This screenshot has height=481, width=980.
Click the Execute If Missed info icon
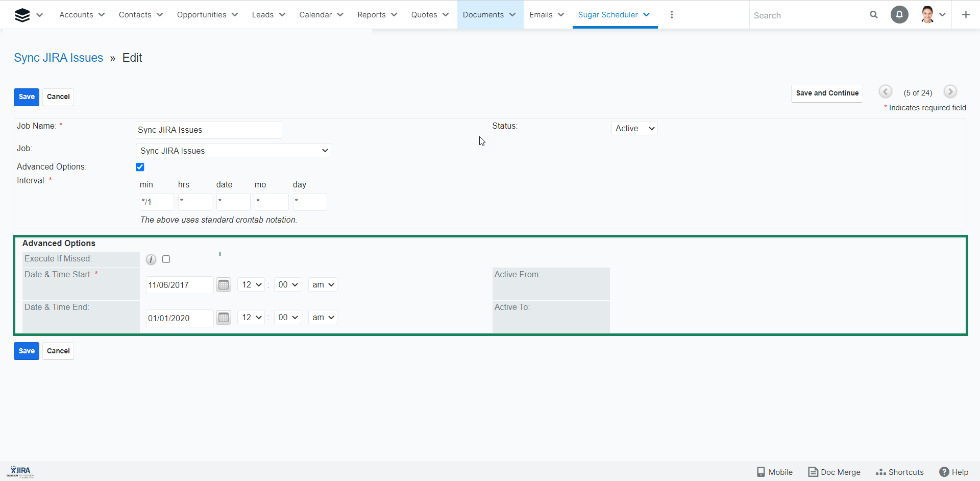[151, 259]
